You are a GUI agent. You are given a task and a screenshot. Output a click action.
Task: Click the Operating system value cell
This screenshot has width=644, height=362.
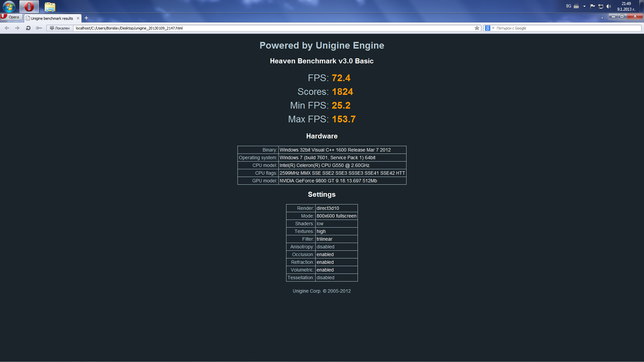[342, 158]
